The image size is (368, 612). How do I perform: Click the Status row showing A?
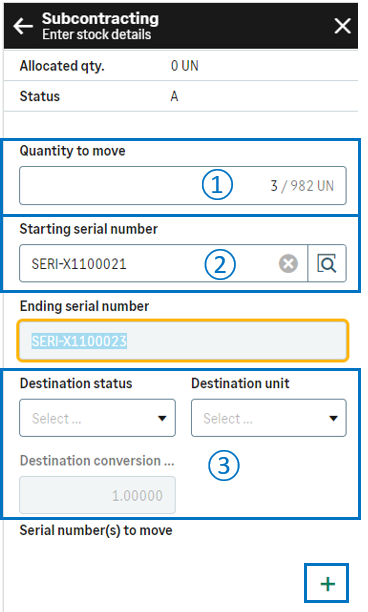(181, 96)
